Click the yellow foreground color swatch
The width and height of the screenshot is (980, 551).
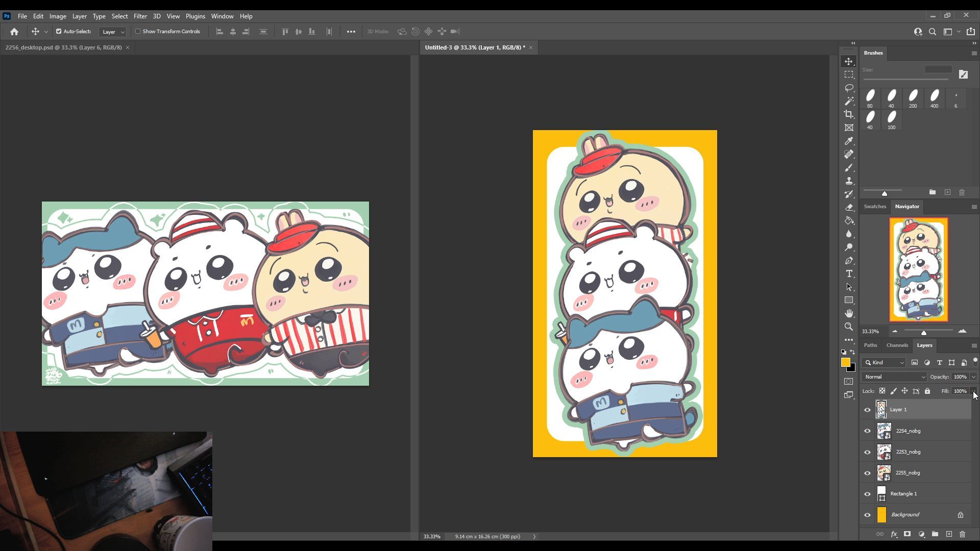(x=845, y=362)
